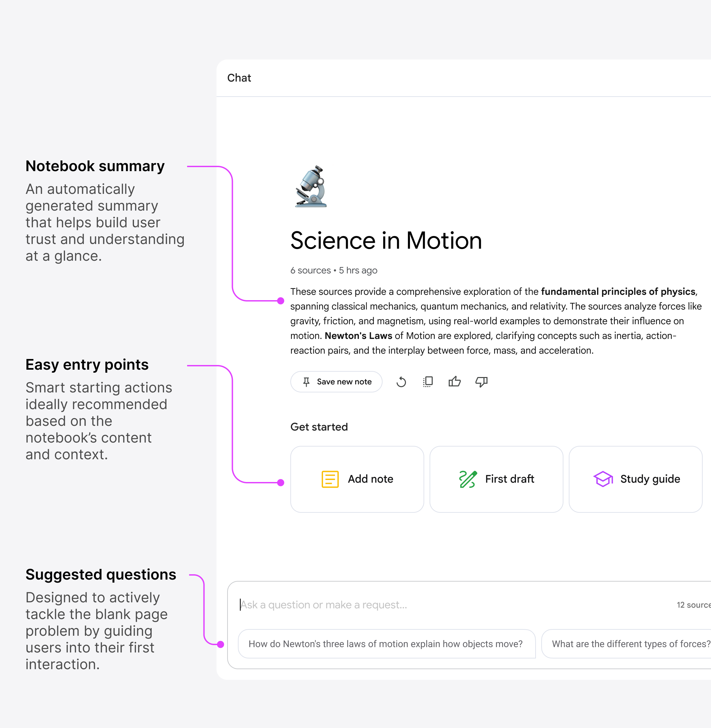Click the Get started heading
This screenshot has height=728, width=711.
click(x=319, y=427)
